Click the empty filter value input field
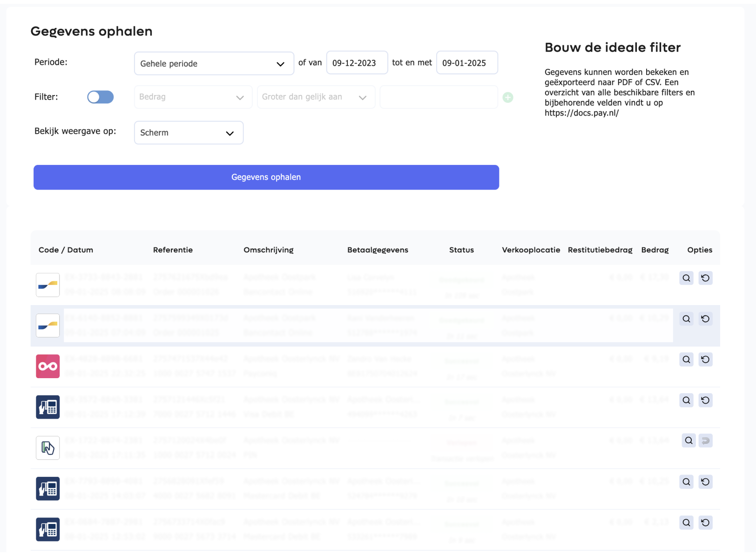The image size is (756, 557). (x=439, y=97)
